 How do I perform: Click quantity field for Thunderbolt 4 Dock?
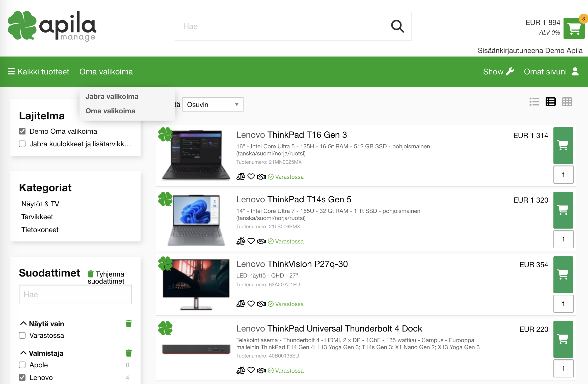pos(563,368)
